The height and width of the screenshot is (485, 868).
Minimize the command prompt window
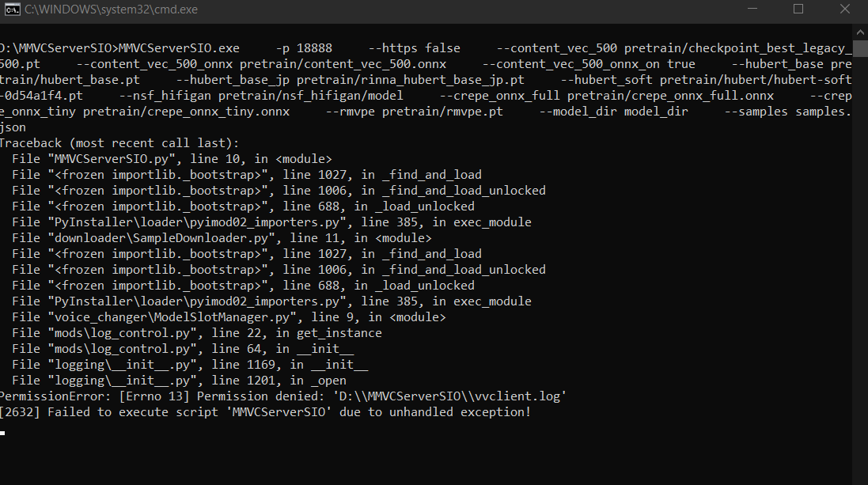(x=752, y=9)
